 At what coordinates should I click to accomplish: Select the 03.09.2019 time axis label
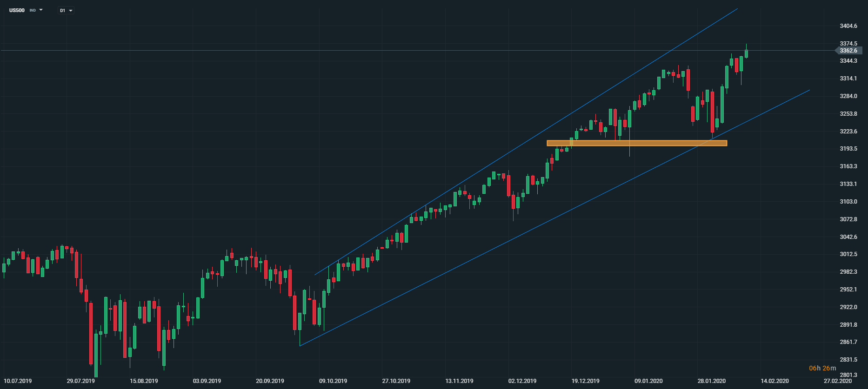[x=207, y=381]
